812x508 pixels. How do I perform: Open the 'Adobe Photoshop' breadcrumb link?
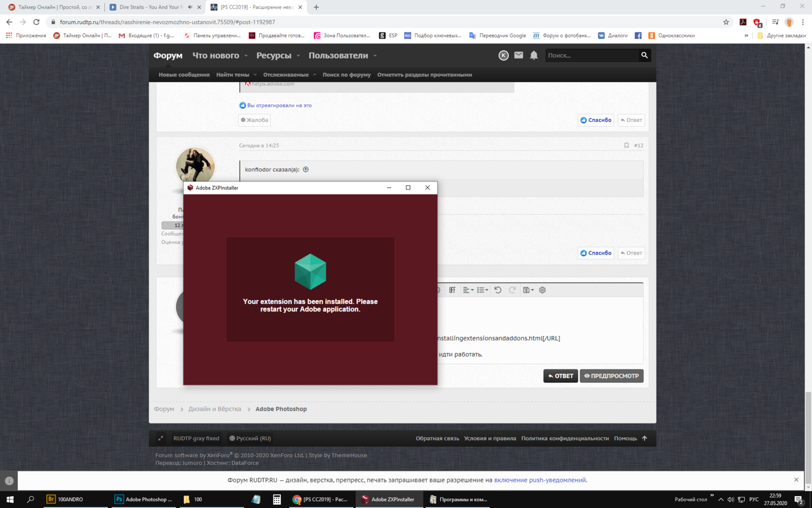[x=281, y=409]
